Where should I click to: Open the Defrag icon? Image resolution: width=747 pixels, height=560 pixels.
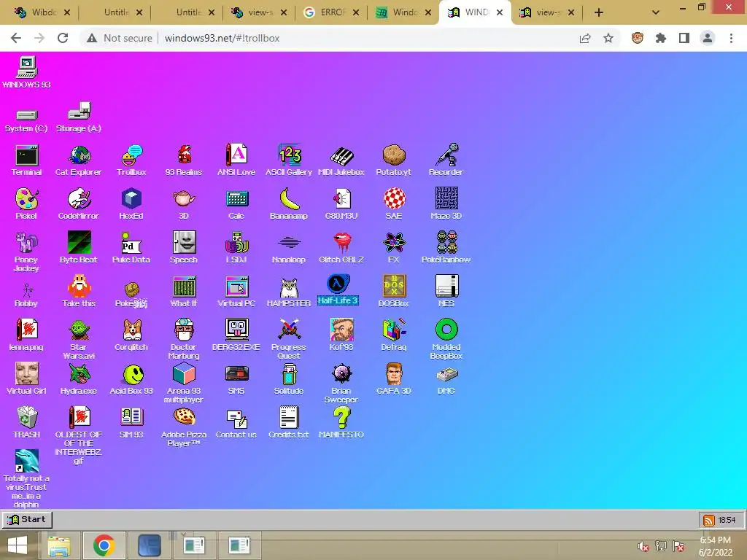pyautogui.click(x=393, y=335)
